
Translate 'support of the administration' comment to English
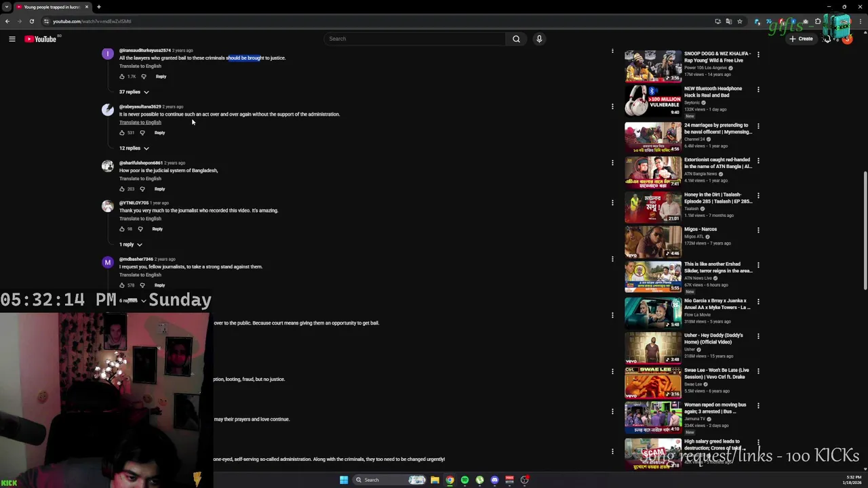coord(140,122)
